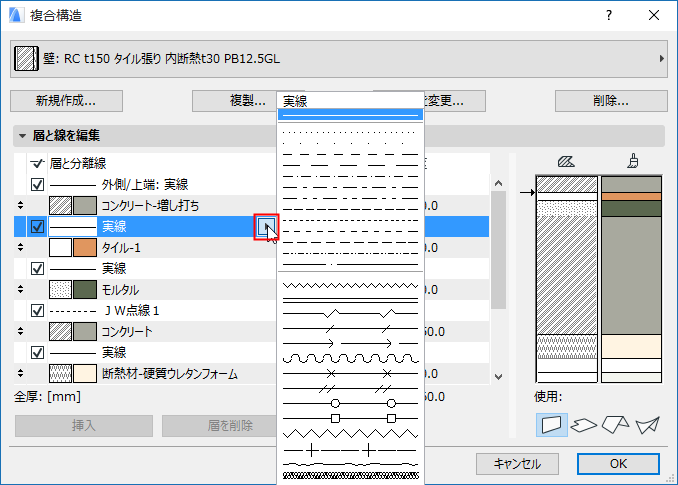Toggle checkbox for 外側/上端: 実線
678x485 pixels.
coord(37,185)
